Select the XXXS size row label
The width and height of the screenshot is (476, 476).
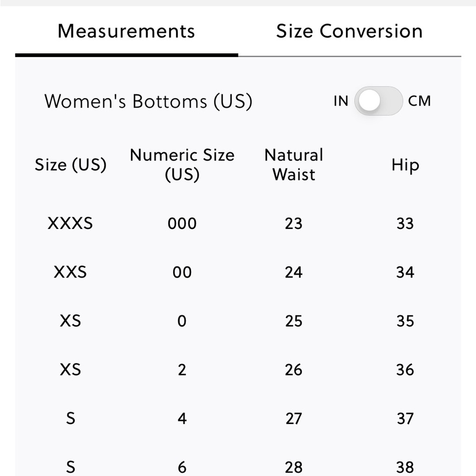70,223
